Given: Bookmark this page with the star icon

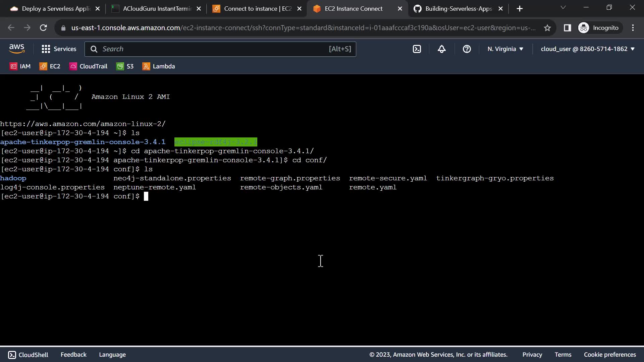Looking at the screenshot, I should (x=547, y=28).
